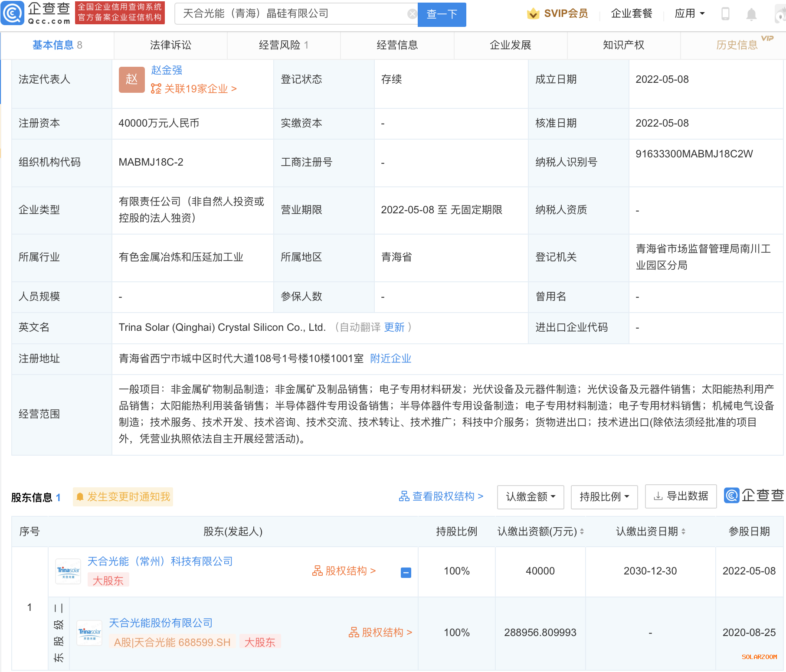Collapse the shareholder row with minus toggle
The height and width of the screenshot is (672, 786).
pos(406,573)
